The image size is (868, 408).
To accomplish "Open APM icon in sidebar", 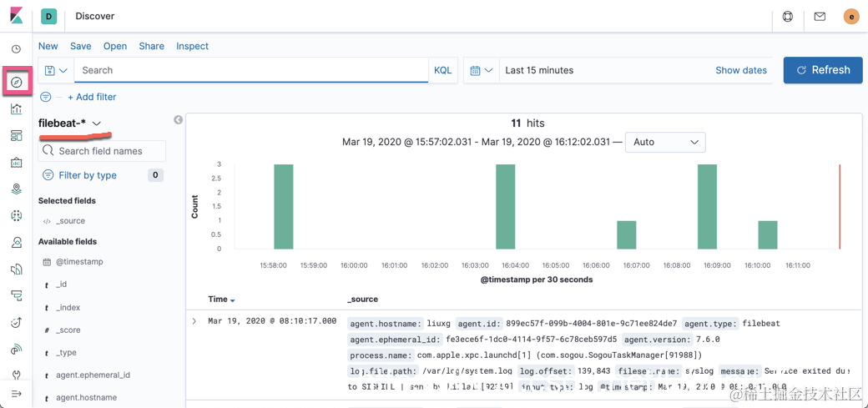I will point(17,296).
